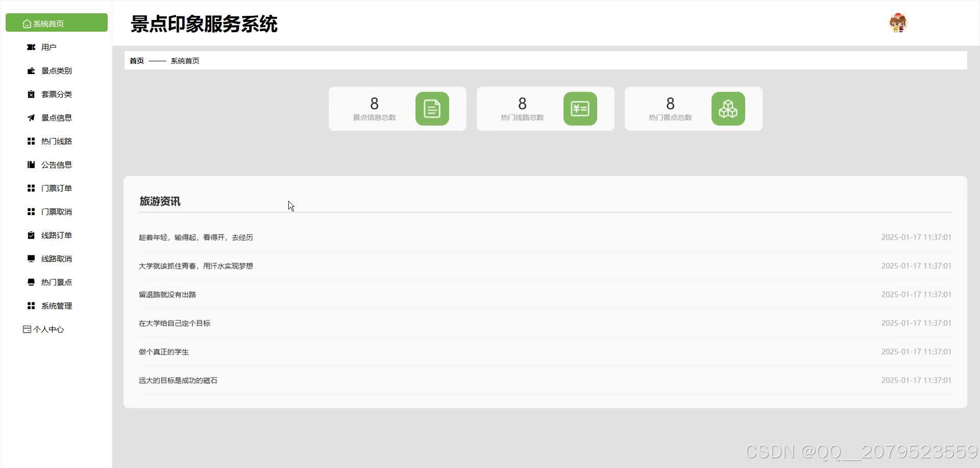
Task: Click the 景点印象服务系统 title
Action: 204,24
